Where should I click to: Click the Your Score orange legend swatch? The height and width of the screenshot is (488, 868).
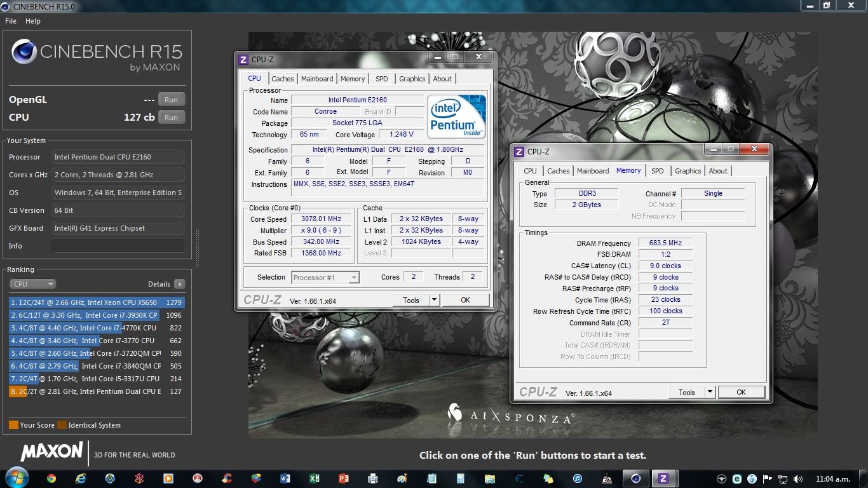pyautogui.click(x=13, y=425)
